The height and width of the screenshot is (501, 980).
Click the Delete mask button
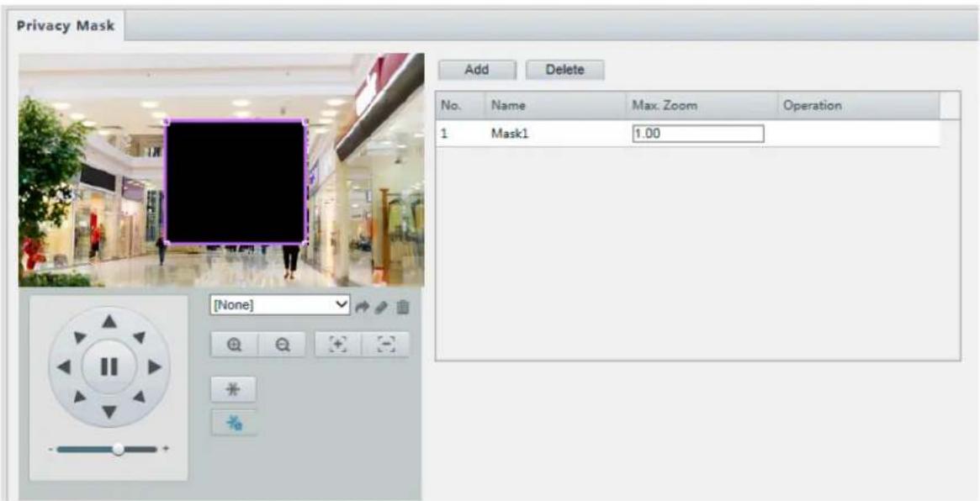coord(565,70)
